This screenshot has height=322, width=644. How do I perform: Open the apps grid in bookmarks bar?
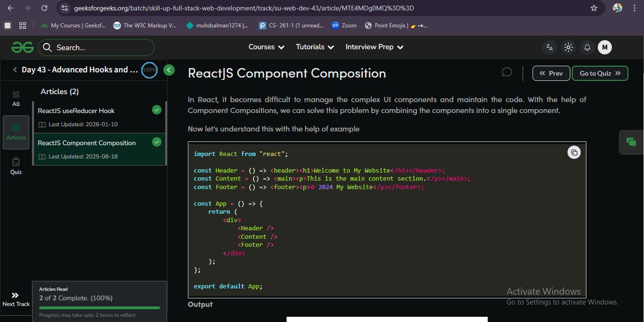[x=22, y=26]
